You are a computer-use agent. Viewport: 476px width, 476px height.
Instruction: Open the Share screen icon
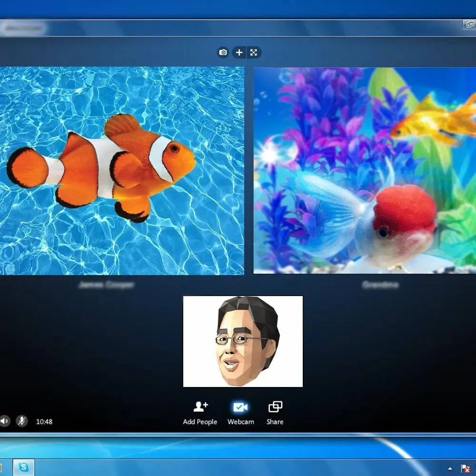tap(275, 407)
